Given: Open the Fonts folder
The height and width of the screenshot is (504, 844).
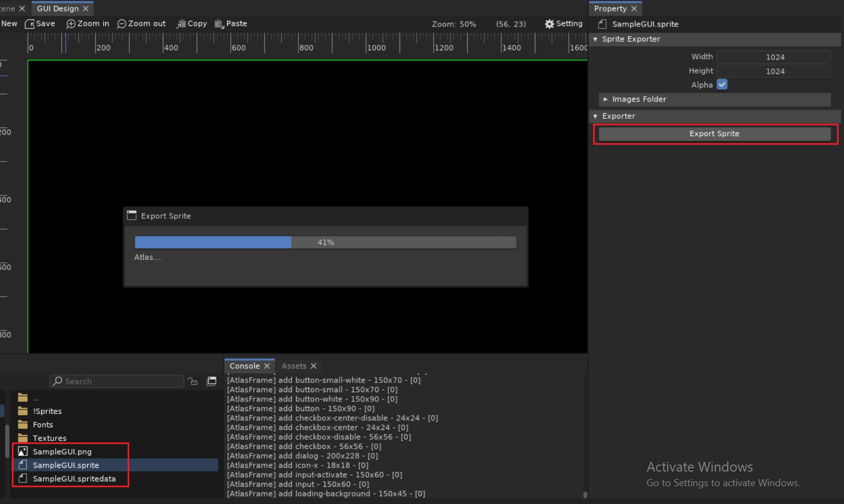Looking at the screenshot, I should (x=43, y=425).
